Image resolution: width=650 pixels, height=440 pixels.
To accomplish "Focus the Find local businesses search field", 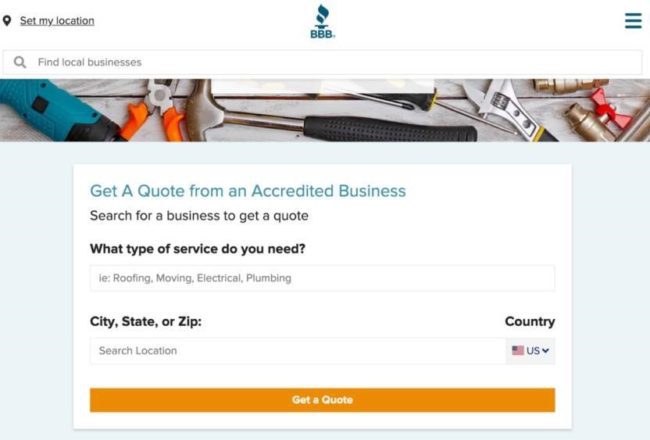I will (323, 62).
